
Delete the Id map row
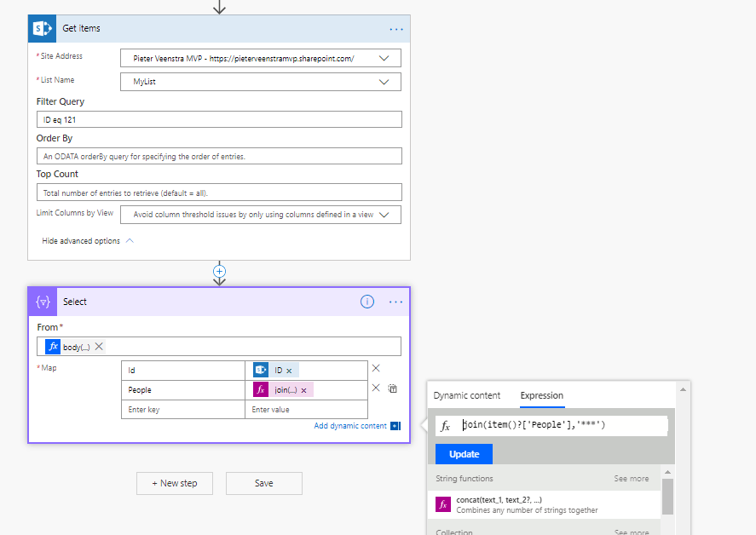point(376,368)
